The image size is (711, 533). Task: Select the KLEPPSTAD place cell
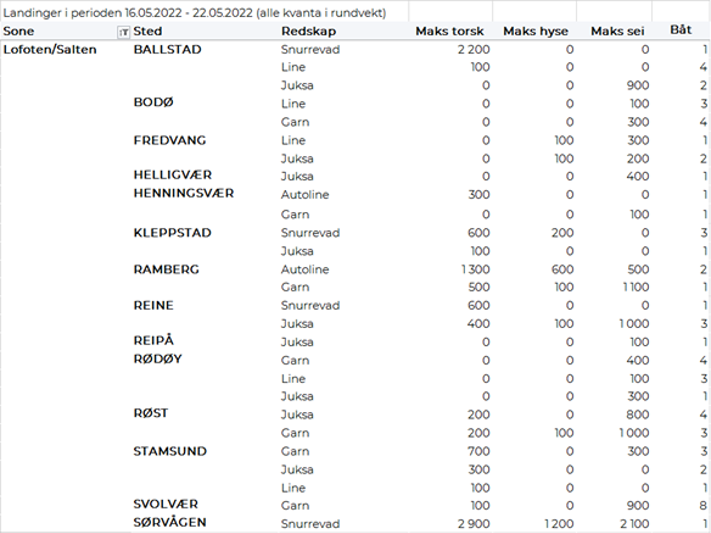(172, 233)
